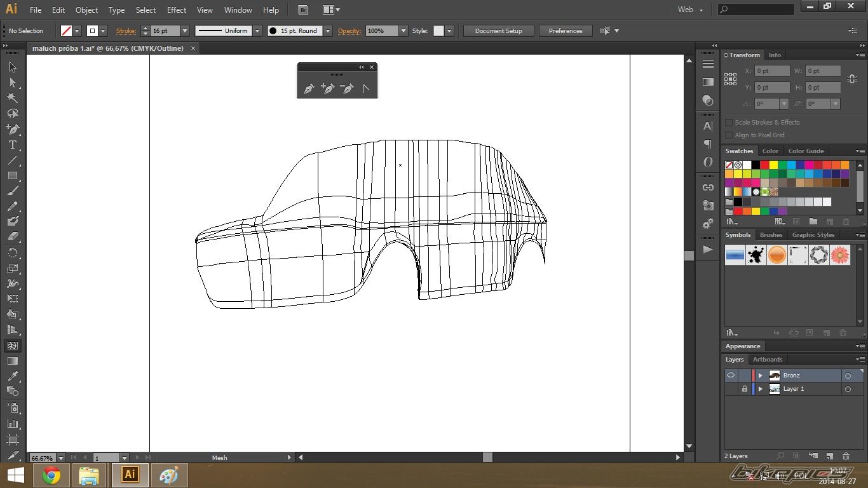Pick the Pencil tool
Screen dimensions: 868x488
coord(12,207)
